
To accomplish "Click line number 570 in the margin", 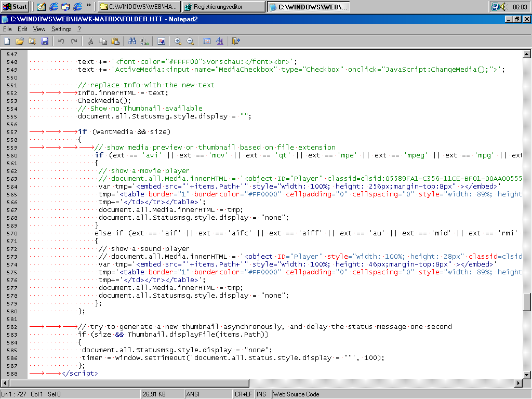I will coord(12,234).
